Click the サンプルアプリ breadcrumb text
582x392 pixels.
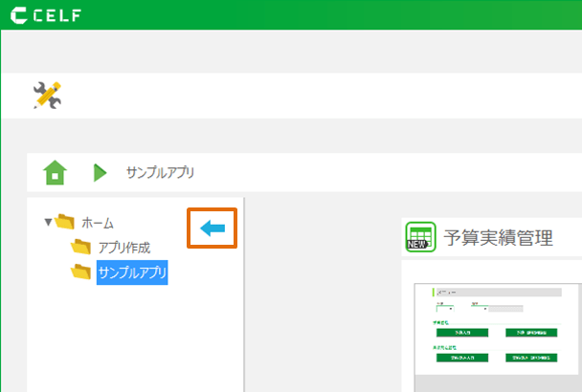(160, 173)
